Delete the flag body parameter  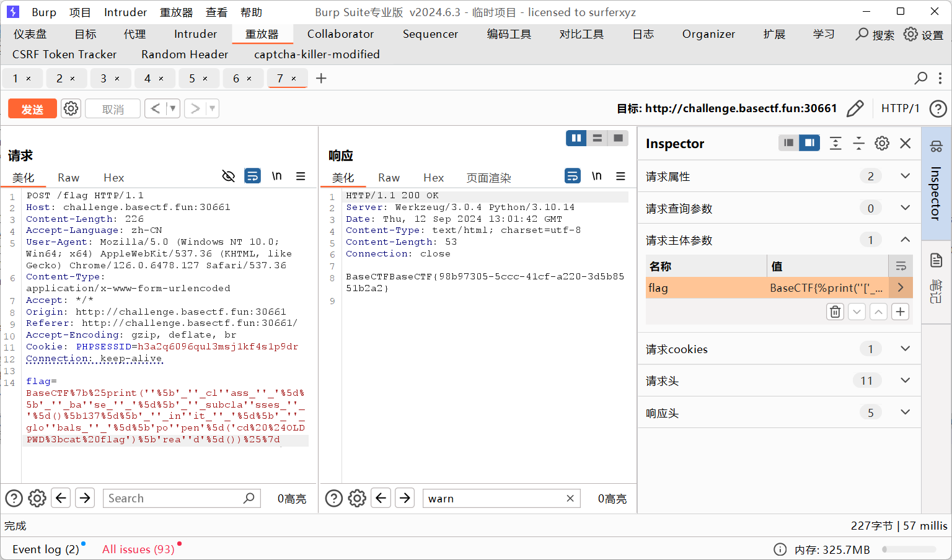pos(835,312)
